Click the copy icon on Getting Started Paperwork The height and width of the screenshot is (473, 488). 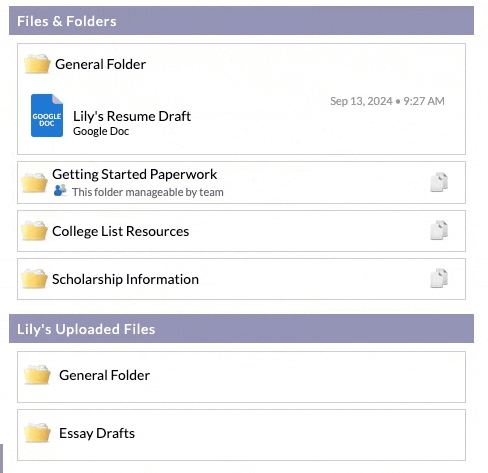click(439, 182)
